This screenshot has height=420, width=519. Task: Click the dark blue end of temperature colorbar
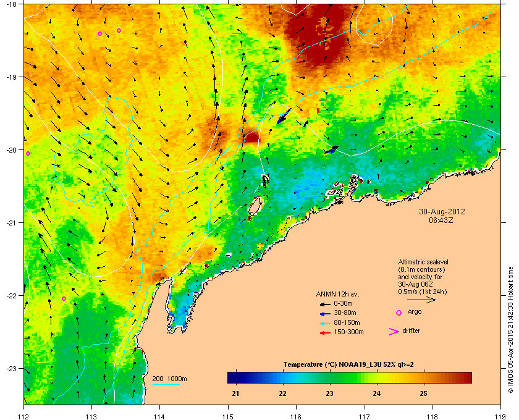tap(232, 377)
